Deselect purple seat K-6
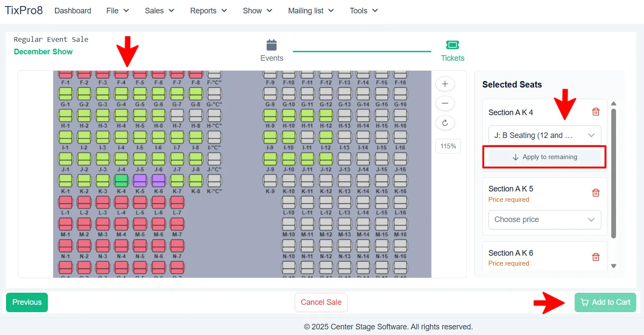 (x=159, y=181)
